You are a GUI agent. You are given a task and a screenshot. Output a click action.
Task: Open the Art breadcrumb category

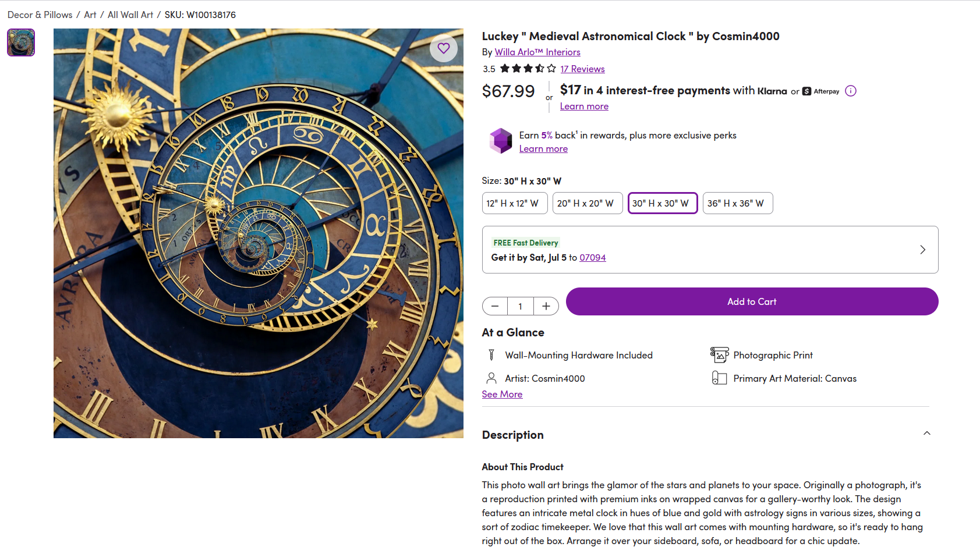pos(90,15)
